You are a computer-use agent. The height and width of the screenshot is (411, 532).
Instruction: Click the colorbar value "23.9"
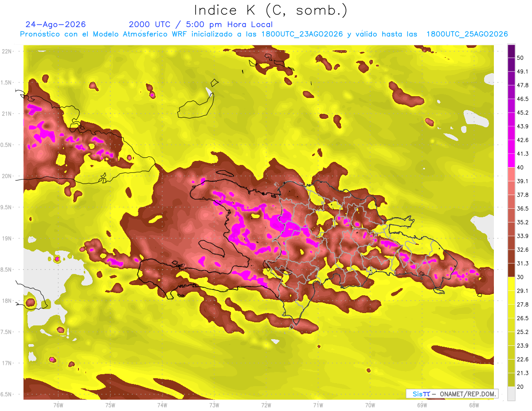coord(522,345)
